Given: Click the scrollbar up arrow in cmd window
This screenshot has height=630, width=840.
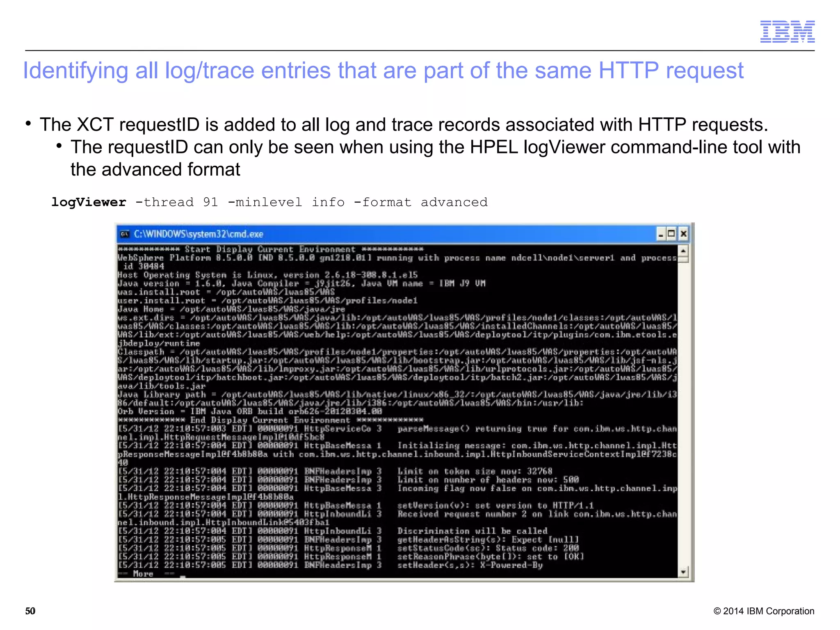Looking at the screenshot, I should pos(683,251).
